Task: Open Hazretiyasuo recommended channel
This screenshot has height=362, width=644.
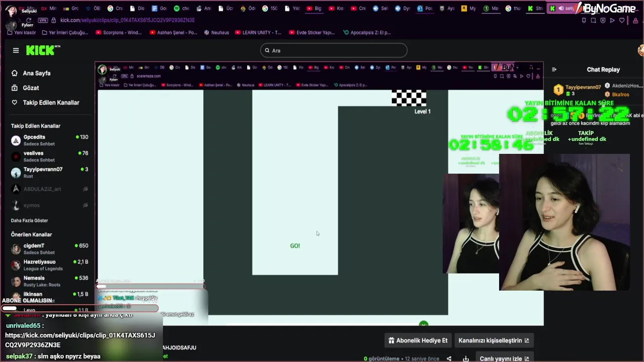Action: pos(49,265)
